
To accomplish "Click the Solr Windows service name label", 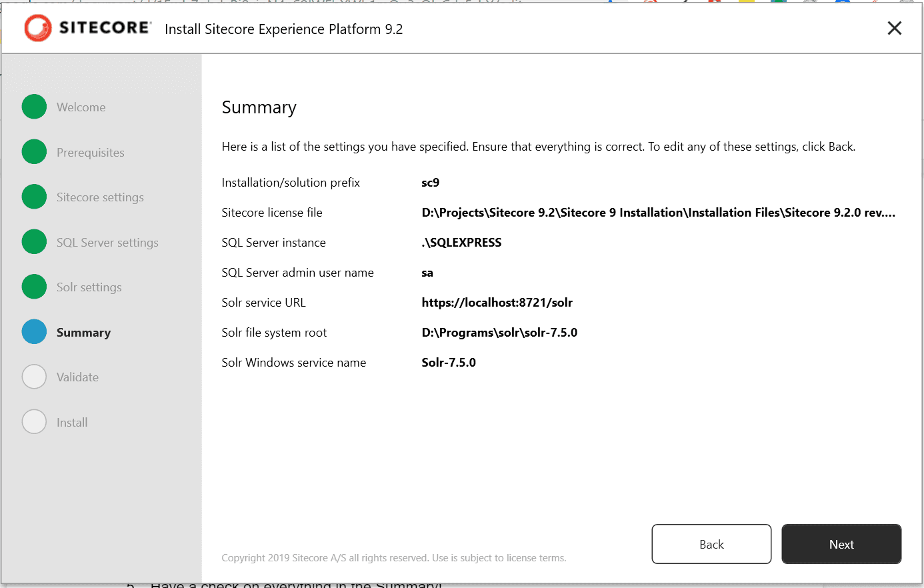I will (293, 363).
